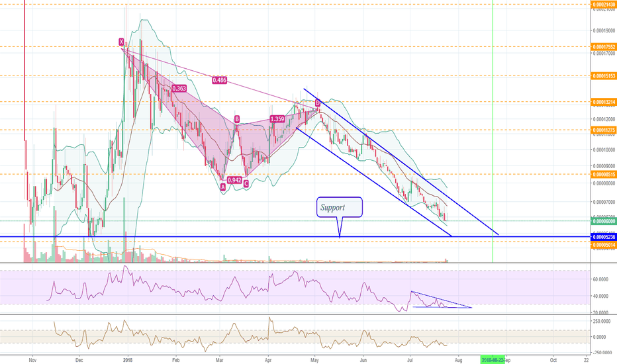
Task: Click the 0.00012000 price axis tick
Action: pos(604,119)
